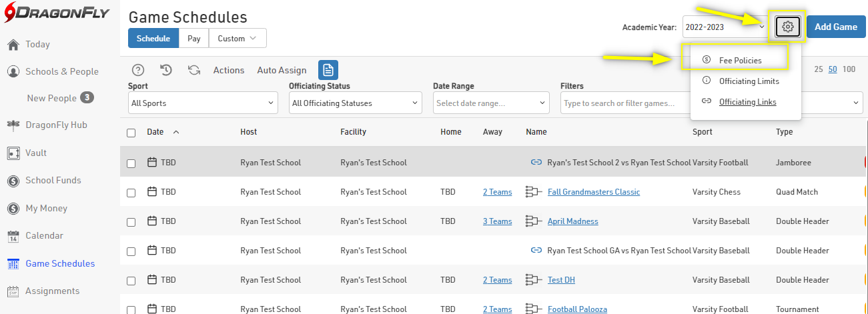868x314 pixels.
Task: Expand the All Sports dropdown
Action: [x=203, y=103]
